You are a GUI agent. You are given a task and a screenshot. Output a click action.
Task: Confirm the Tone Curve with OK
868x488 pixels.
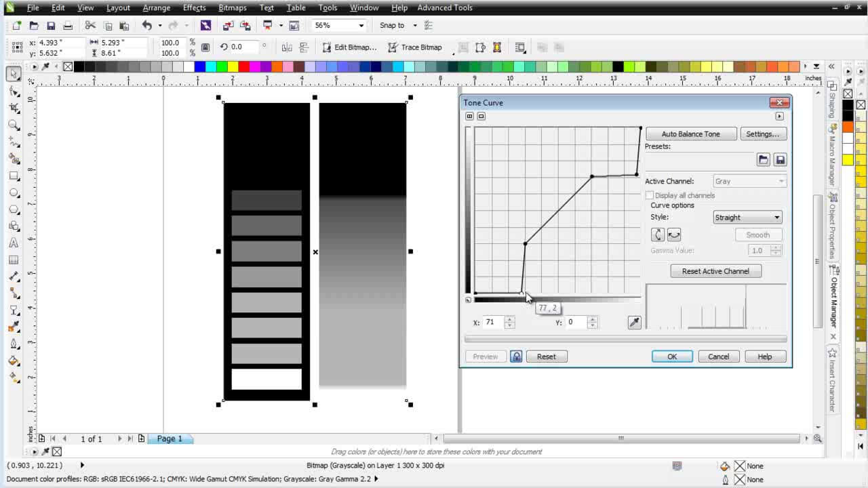click(x=672, y=357)
